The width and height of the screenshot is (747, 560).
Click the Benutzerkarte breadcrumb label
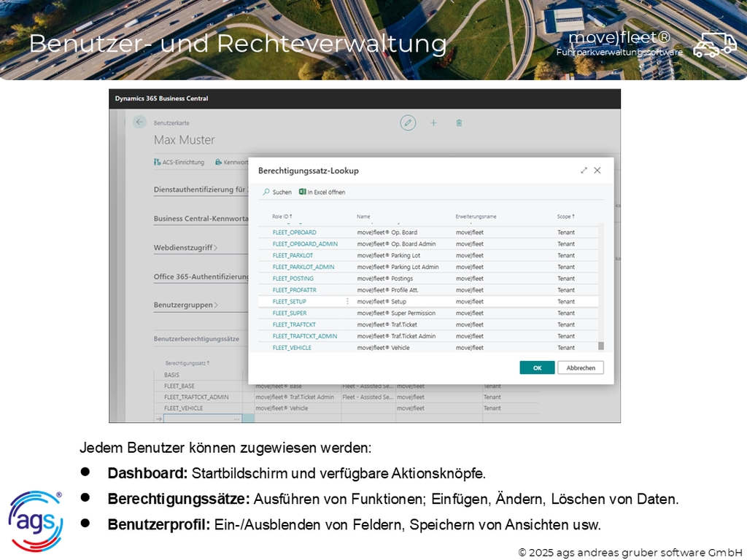[171, 122]
